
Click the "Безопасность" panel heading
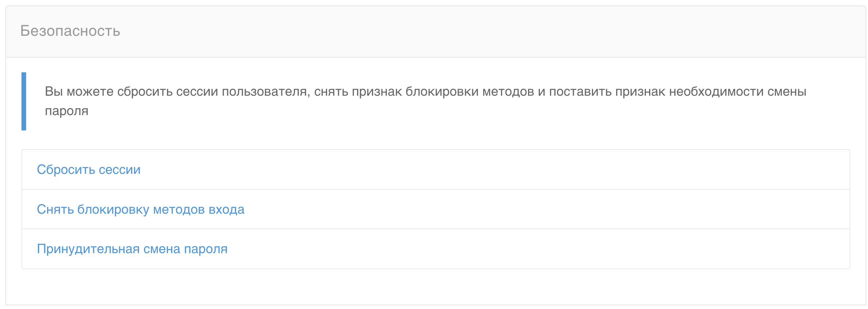(x=70, y=31)
